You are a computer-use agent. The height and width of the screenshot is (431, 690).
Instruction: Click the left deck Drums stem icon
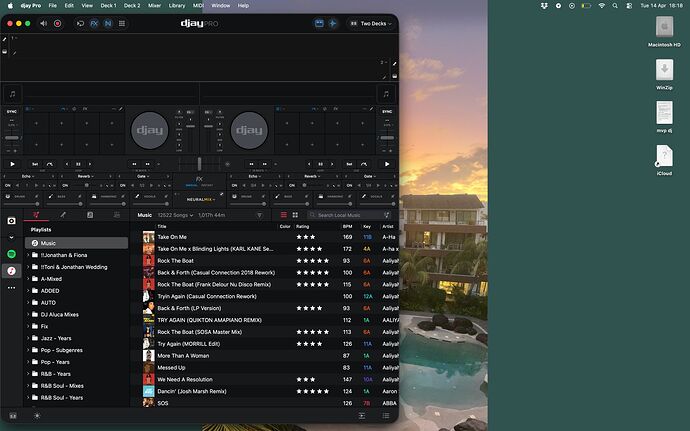(7, 196)
